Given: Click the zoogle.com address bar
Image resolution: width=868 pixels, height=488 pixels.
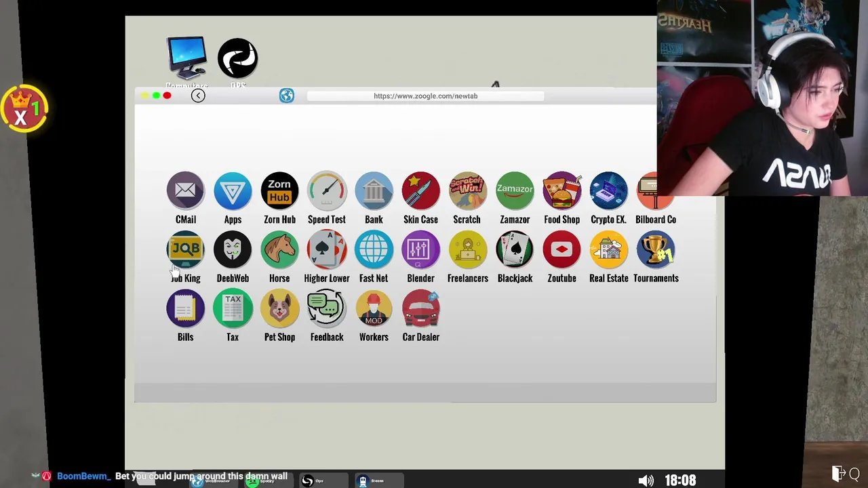Looking at the screenshot, I should pyautogui.click(x=425, y=96).
